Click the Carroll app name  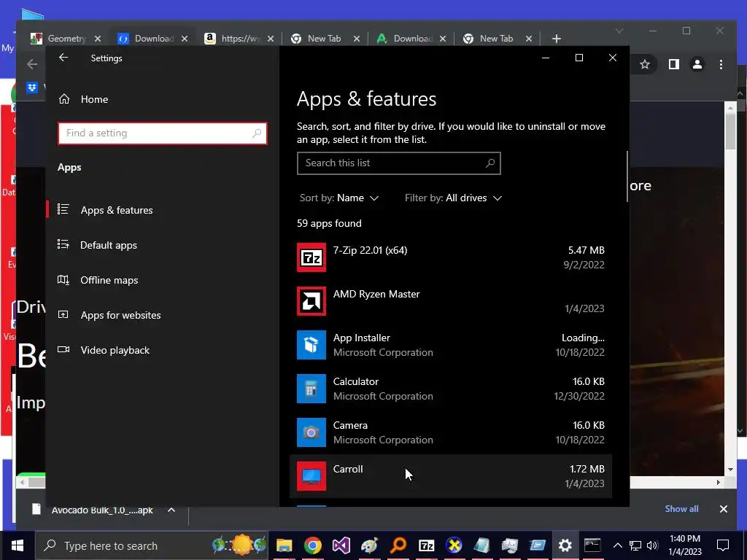point(348,469)
